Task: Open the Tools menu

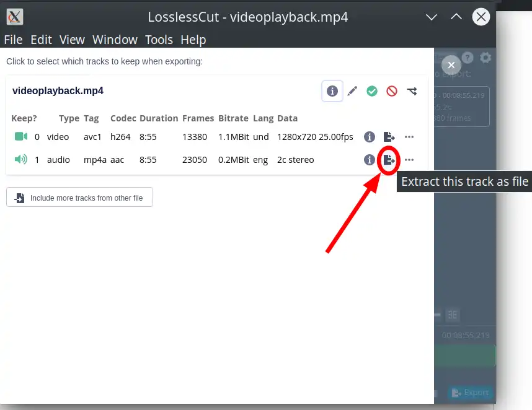Action: click(159, 40)
